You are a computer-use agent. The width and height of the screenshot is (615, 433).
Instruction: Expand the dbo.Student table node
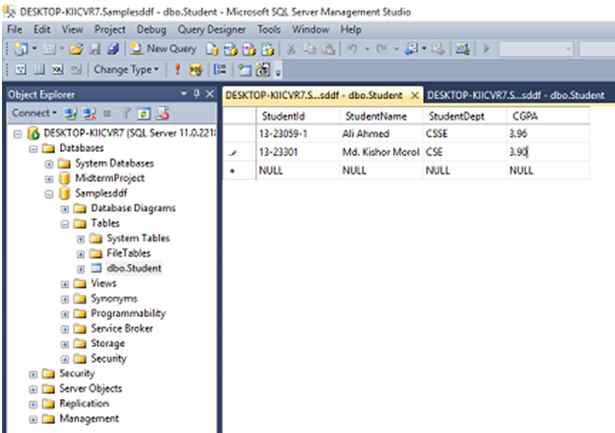click(x=80, y=269)
